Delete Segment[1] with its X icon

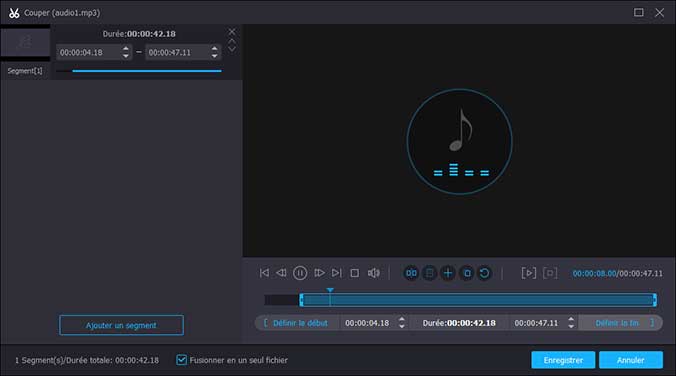point(232,31)
